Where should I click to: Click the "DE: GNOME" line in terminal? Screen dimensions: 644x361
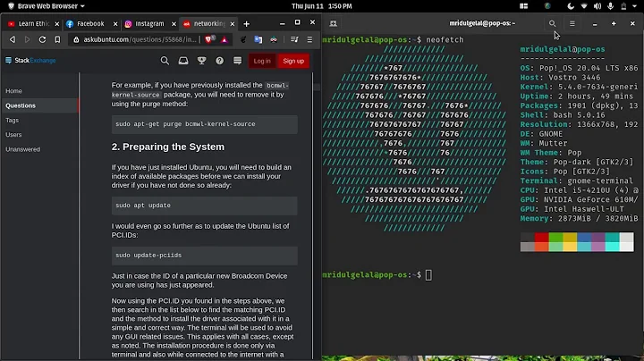tap(541, 134)
